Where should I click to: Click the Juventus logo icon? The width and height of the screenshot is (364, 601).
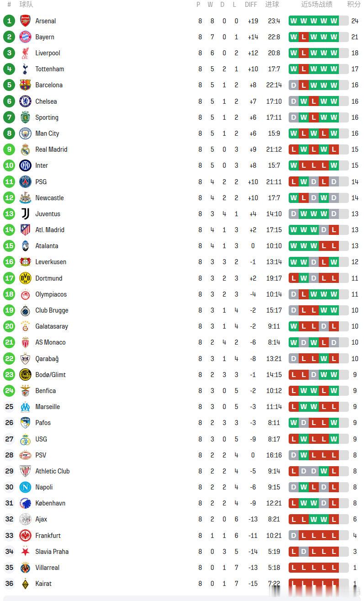(x=25, y=214)
